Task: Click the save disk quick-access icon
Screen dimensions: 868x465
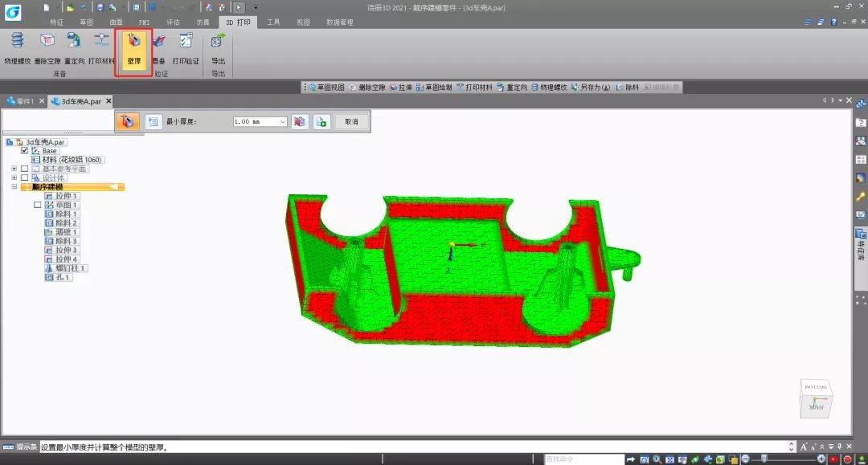Action: [x=100, y=8]
